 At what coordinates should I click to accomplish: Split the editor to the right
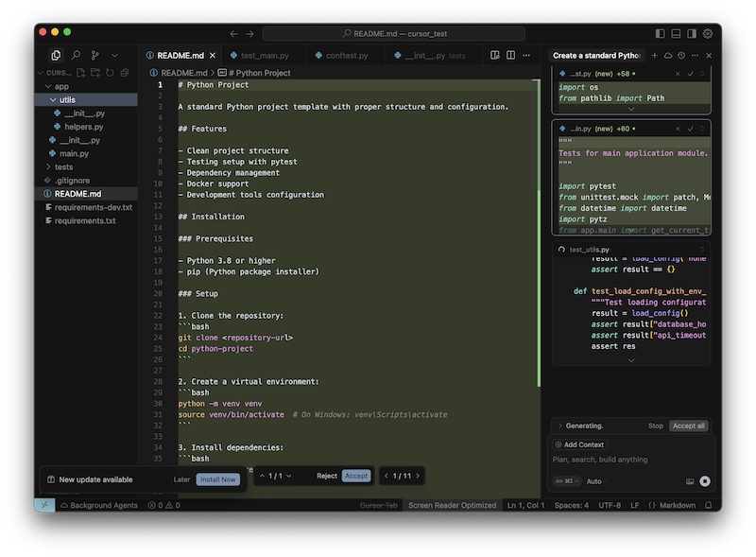tap(510, 55)
